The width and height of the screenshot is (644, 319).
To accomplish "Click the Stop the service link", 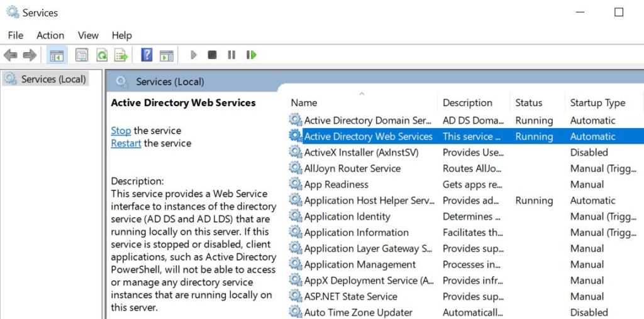I will pos(121,131).
